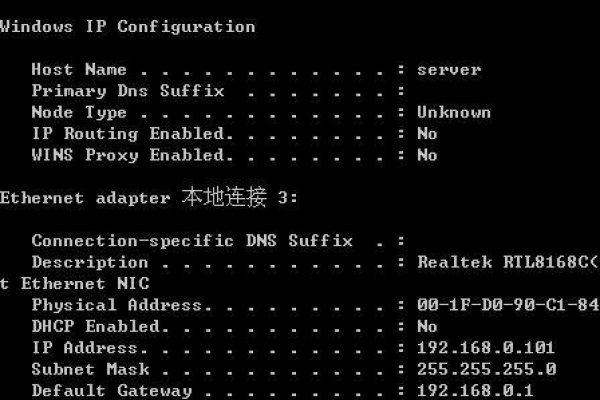600x400 pixels.
Task: Click the 'No' value beside IP Routing Enabled
Action: 427,134
